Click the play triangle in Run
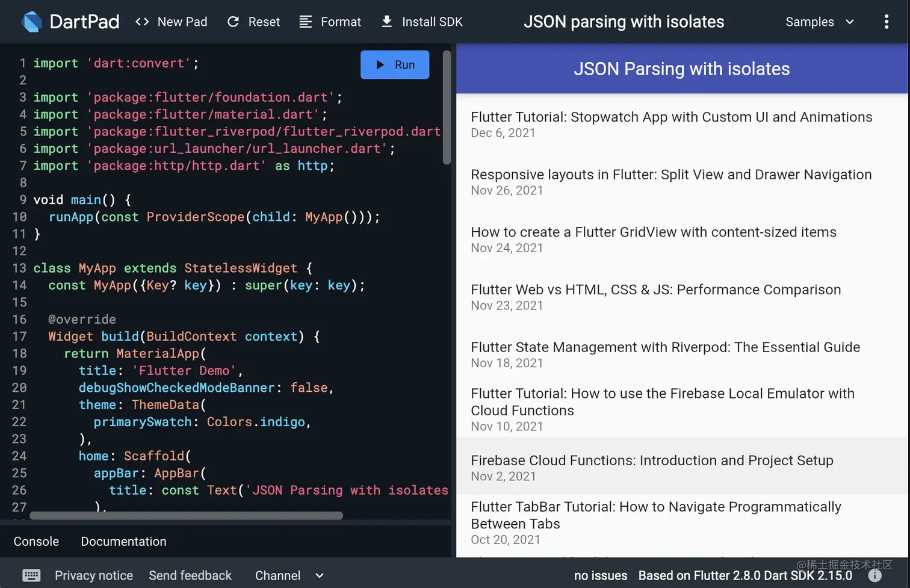 tap(380, 64)
